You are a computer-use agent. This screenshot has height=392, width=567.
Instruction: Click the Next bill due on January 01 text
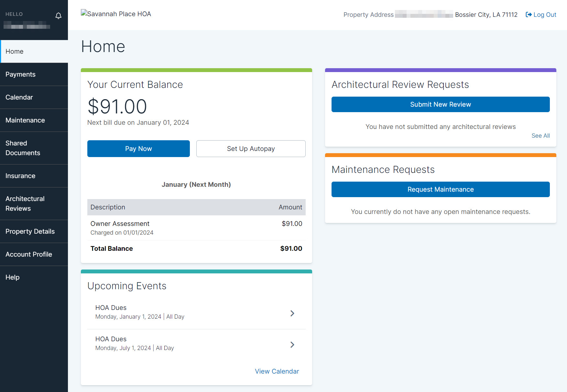(138, 122)
